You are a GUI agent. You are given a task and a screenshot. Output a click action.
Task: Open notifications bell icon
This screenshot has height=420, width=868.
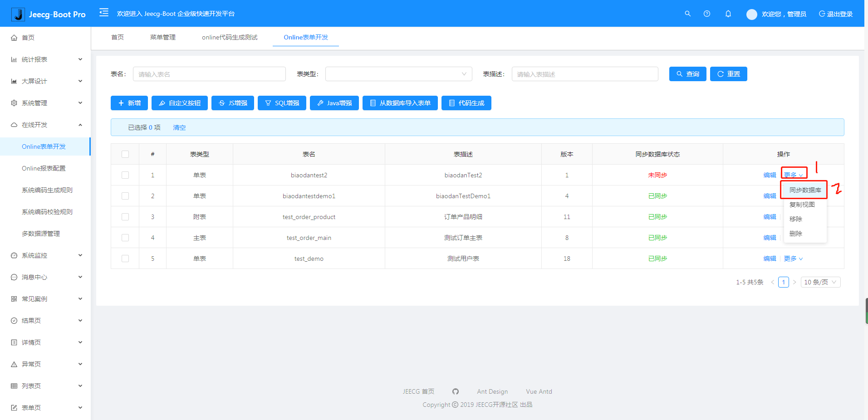[x=728, y=14]
